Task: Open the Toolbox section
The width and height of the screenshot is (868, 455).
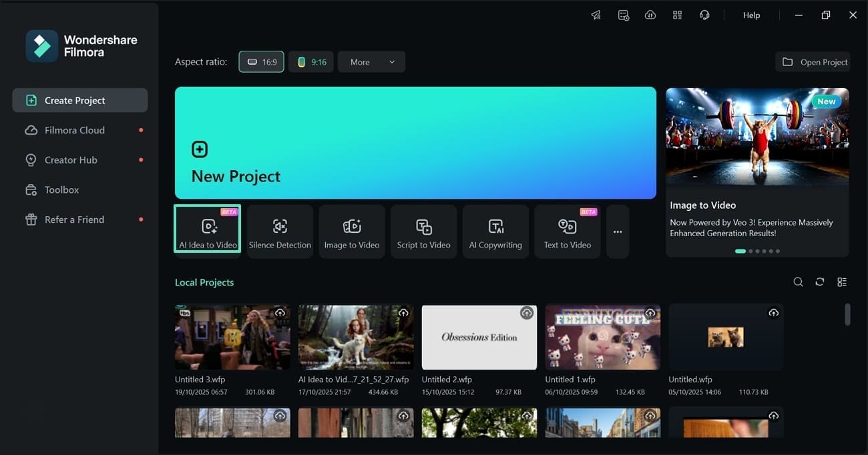Action: point(61,189)
